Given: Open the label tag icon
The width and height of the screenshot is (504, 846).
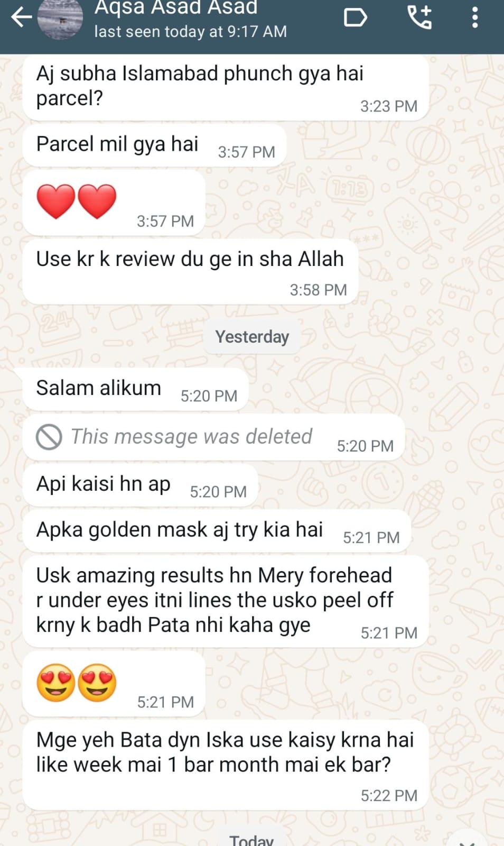Looking at the screenshot, I should click(355, 17).
